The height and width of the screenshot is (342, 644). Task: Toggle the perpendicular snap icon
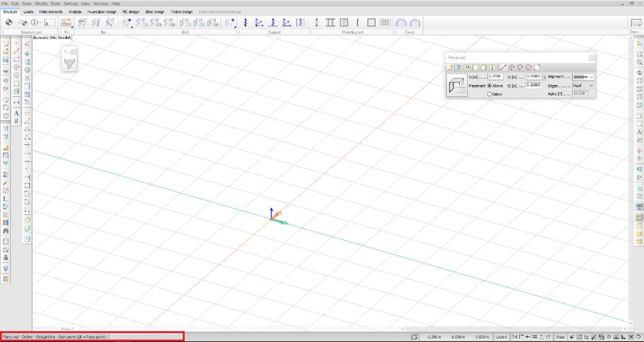(616, 337)
